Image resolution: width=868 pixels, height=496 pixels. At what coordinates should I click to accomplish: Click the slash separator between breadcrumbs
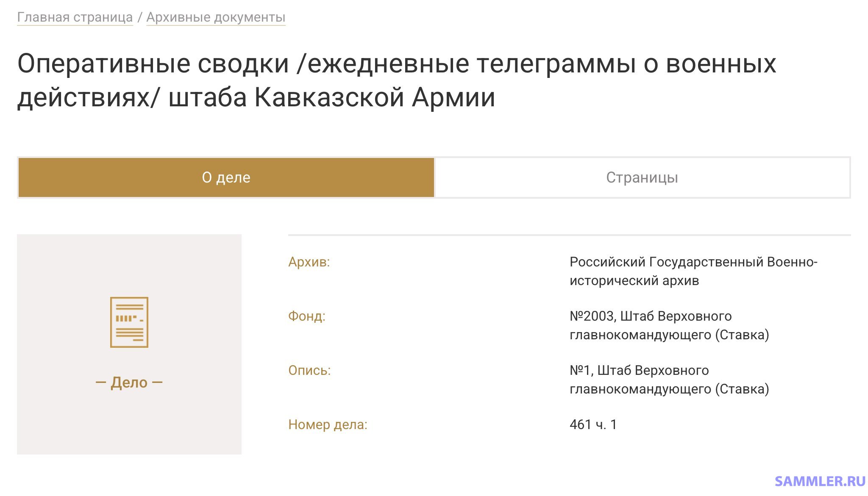point(140,17)
